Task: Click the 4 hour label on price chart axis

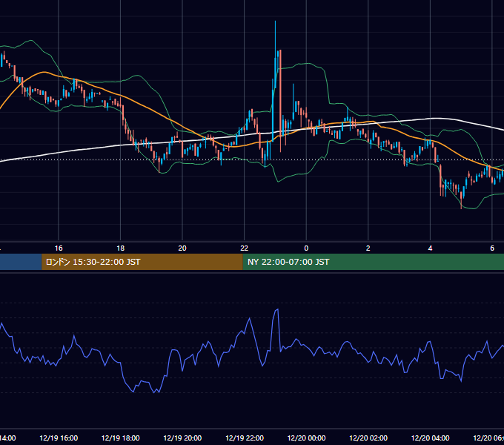Action: [x=430, y=248]
